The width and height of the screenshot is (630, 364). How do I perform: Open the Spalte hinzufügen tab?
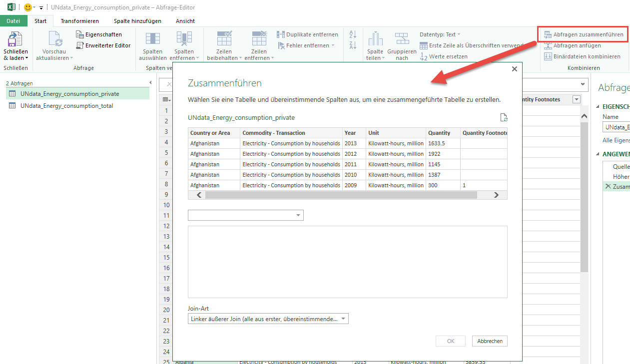click(x=137, y=21)
